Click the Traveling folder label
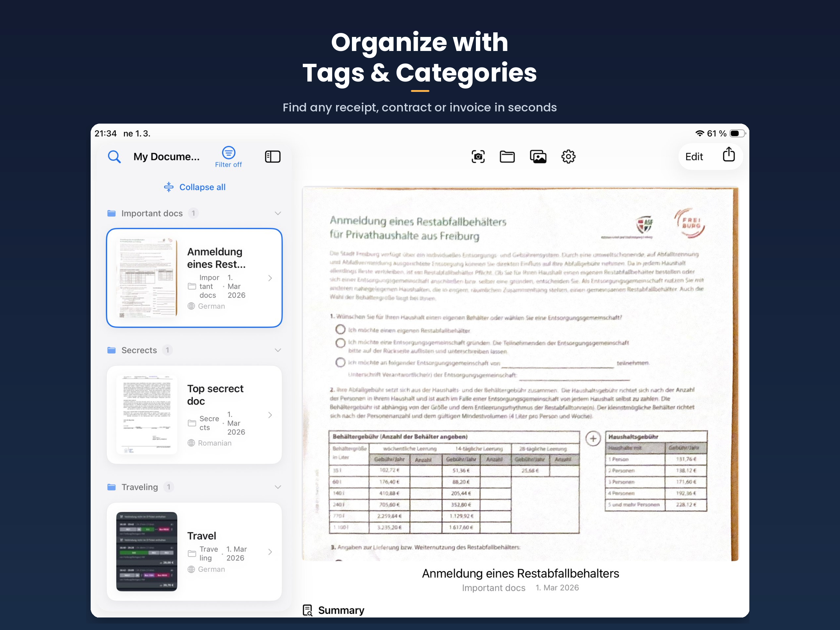The image size is (840, 630). point(139,487)
